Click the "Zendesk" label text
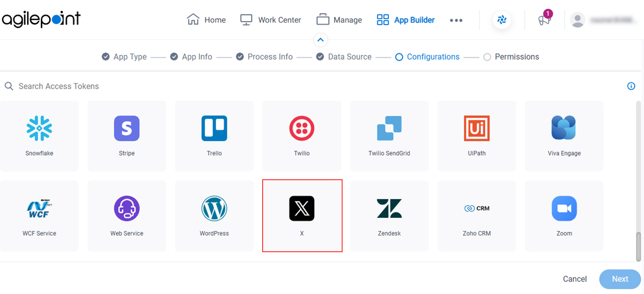The height and width of the screenshot is (294, 644). [389, 233]
